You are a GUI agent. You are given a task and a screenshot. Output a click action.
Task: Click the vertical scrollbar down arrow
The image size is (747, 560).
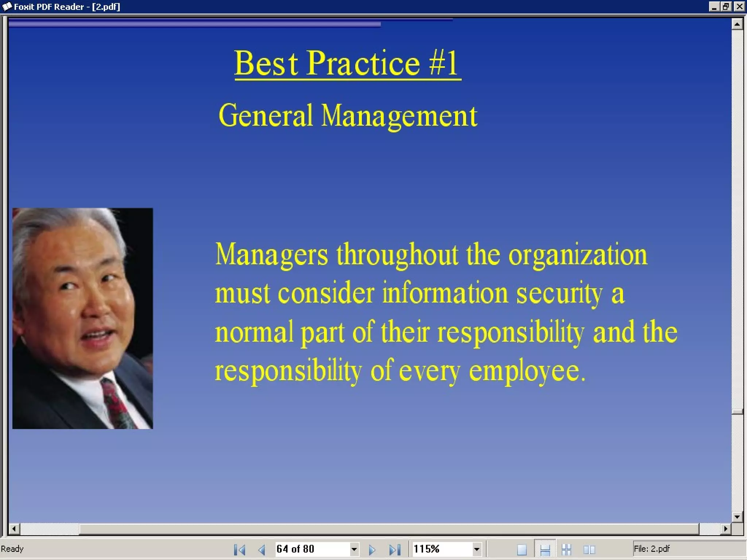(737, 517)
